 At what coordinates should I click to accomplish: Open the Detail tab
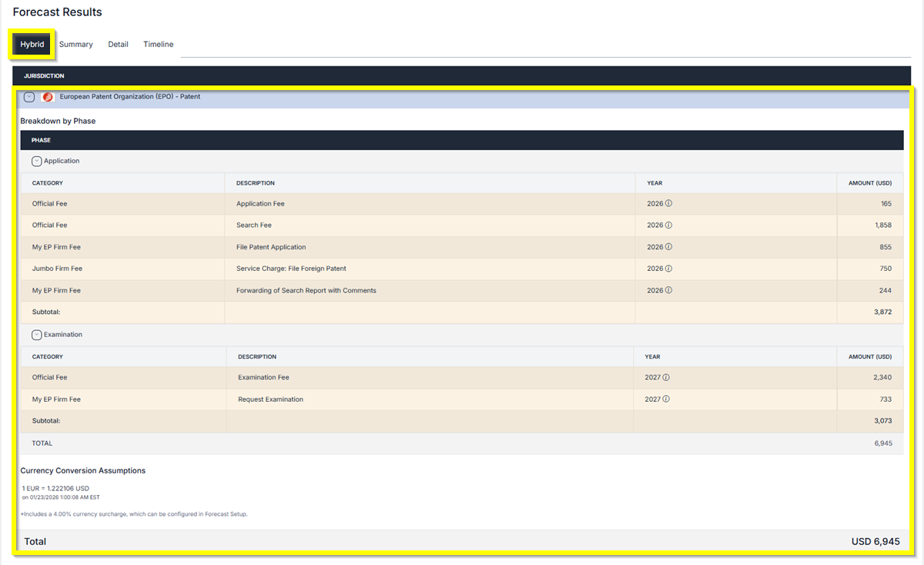(118, 45)
